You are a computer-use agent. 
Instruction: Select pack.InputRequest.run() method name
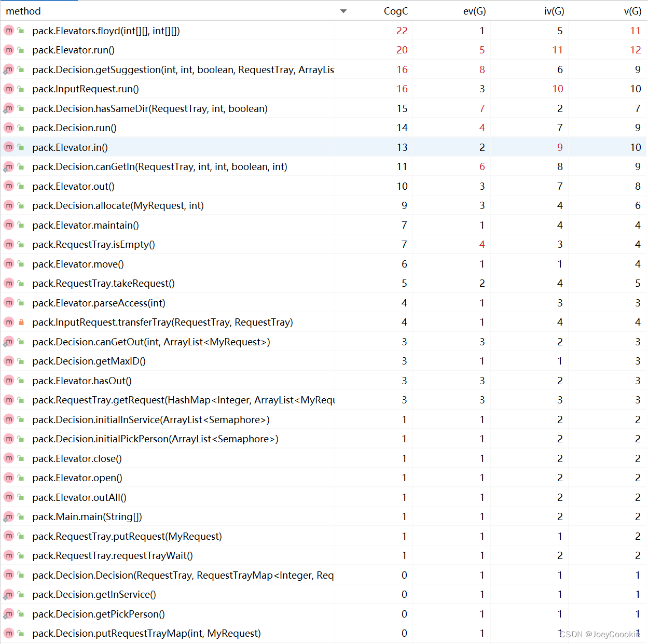[x=86, y=89]
